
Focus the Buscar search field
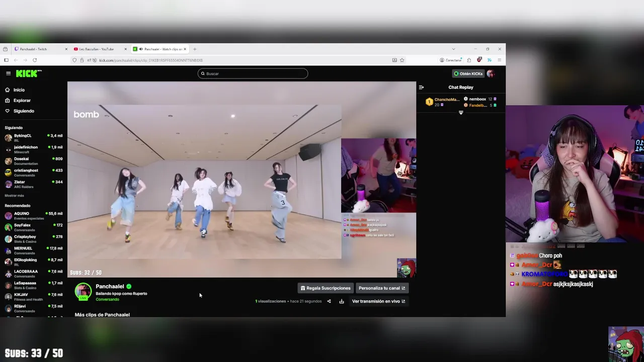pyautogui.click(x=253, y=73)
